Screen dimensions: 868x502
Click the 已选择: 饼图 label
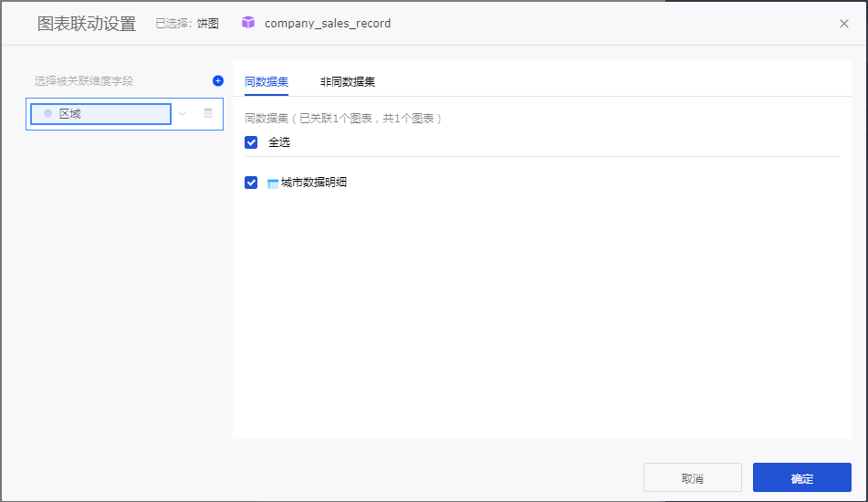coord(187,23)
